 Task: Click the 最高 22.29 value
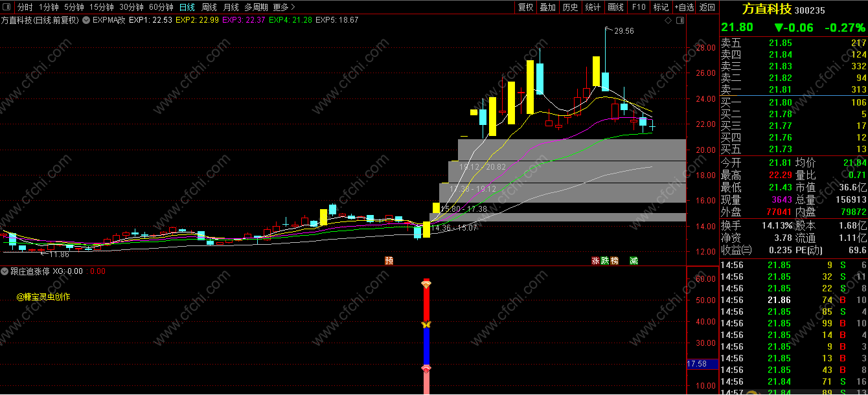click(x=780, y=175)
